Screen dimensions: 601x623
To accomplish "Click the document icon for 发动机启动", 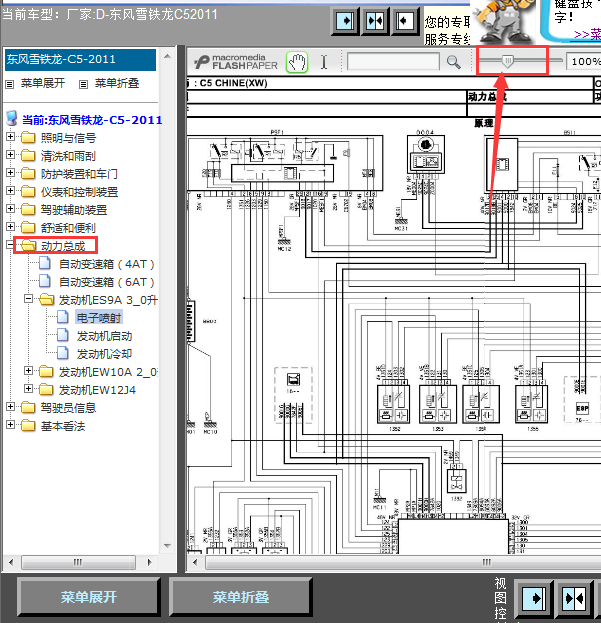I will [63, 335].
